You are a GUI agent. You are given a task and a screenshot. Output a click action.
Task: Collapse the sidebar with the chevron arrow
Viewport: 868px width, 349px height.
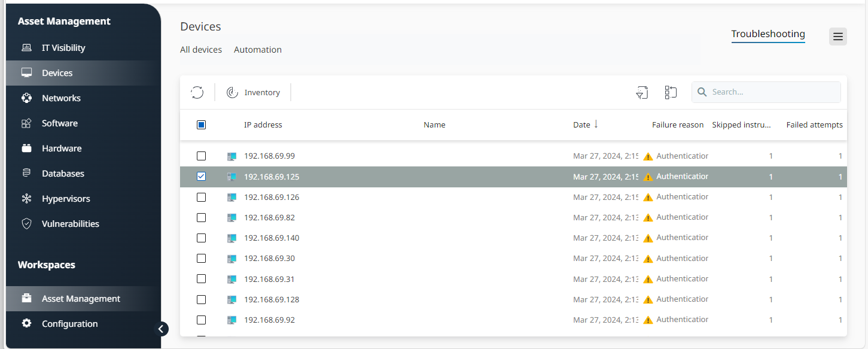pyautogui.click(x=162, y=329)
